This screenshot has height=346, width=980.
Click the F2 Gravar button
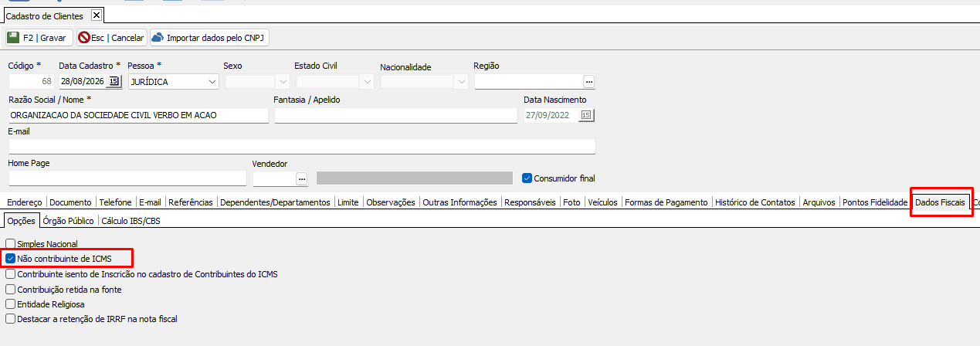click(39, 37)
